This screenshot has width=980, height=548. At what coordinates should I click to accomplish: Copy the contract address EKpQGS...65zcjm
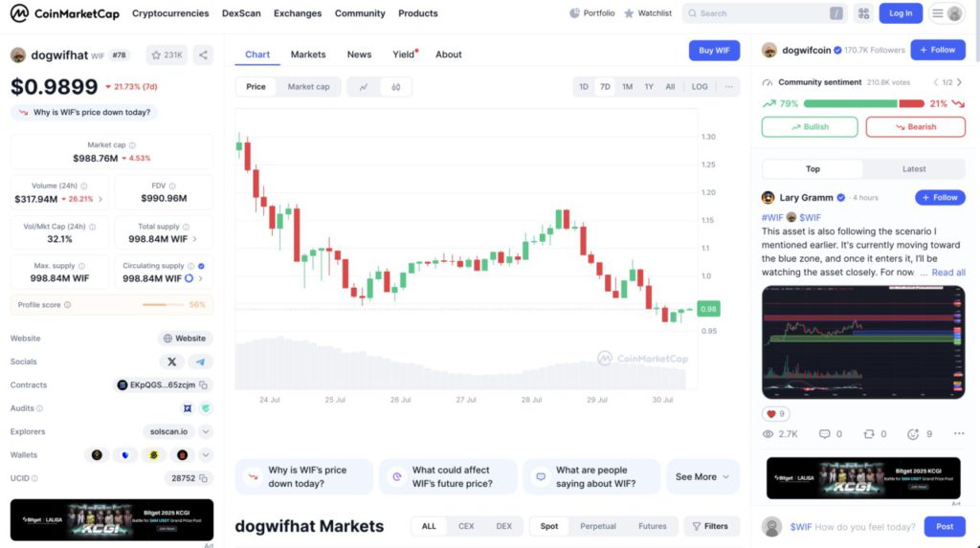coord(204,384)
